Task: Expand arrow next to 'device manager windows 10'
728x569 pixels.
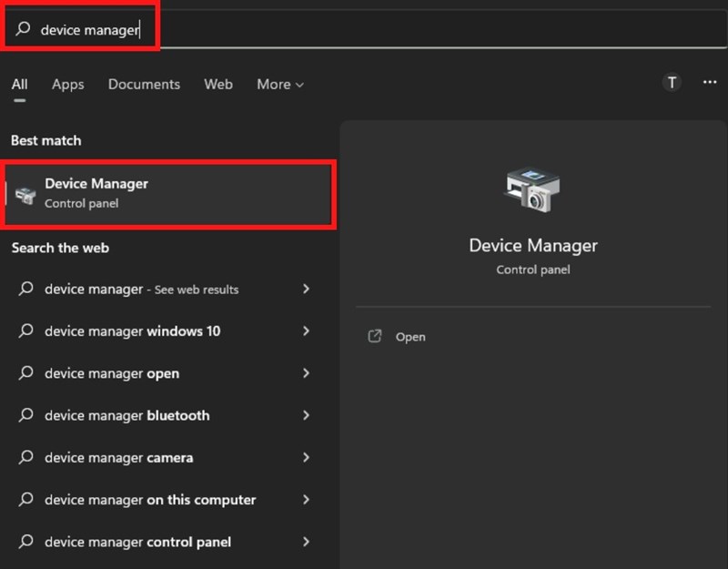Action: click(x=306, y=331)
